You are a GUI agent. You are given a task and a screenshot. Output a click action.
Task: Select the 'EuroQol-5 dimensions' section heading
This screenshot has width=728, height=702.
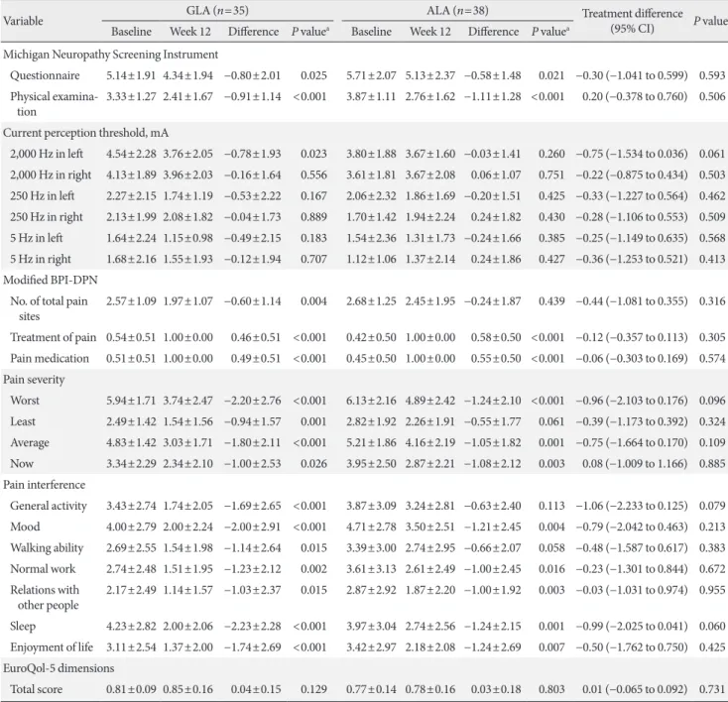59,668
